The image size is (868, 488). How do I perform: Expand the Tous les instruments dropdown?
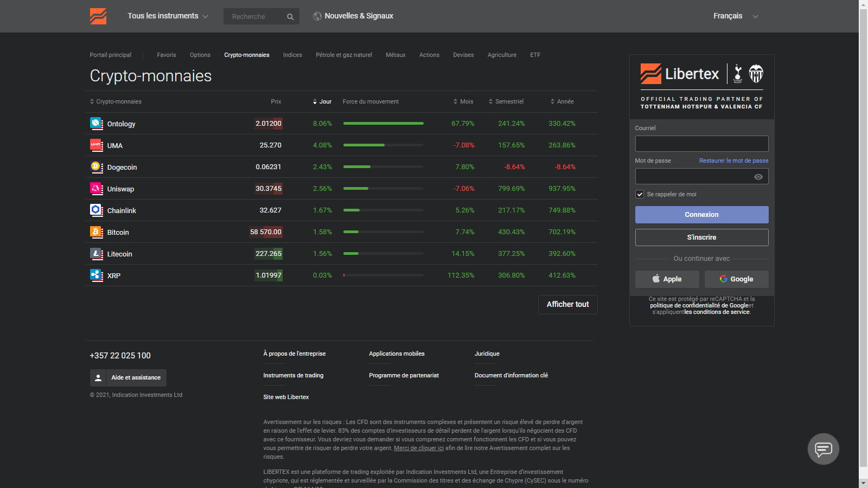(x=168, y=16)
